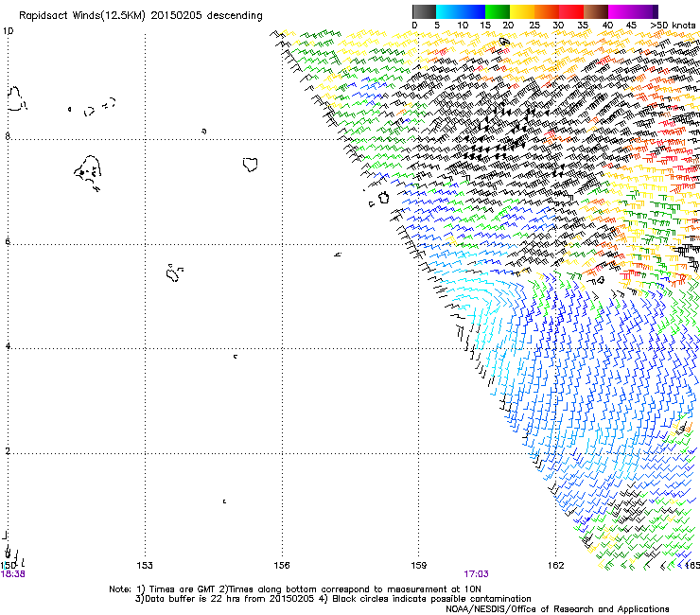Click the yellow 20-25 knots legend color
700x615 pixels.
click(x=522, y=11)
